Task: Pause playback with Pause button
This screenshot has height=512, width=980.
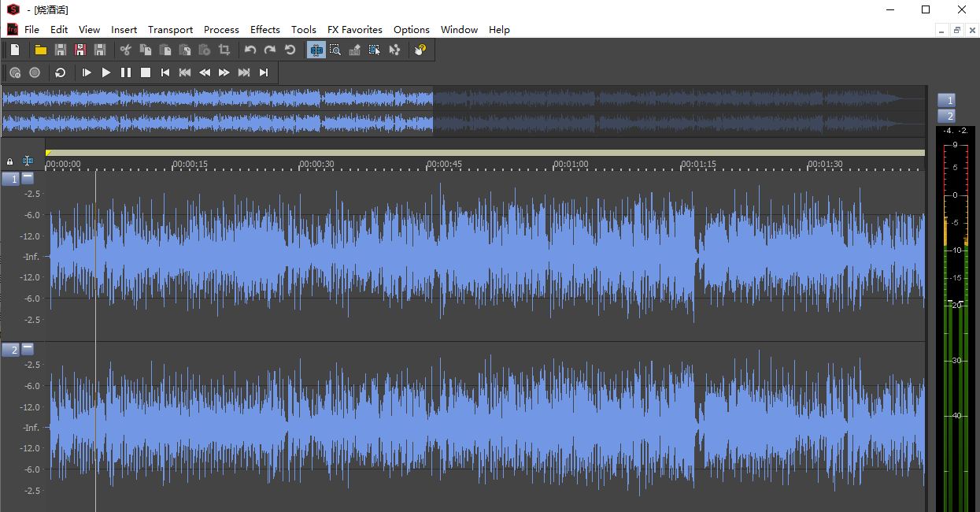Action: pos(126,72)
